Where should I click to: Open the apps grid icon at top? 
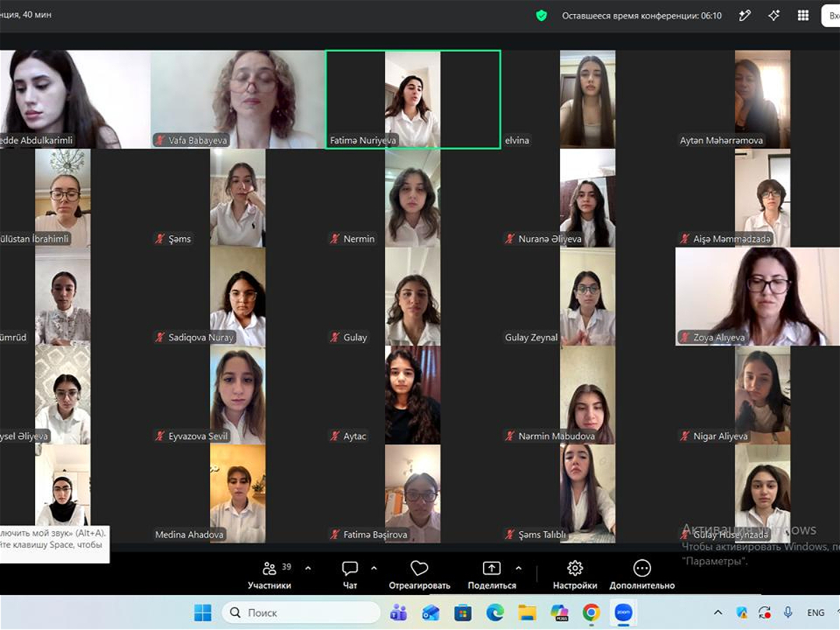coord(803,15)
